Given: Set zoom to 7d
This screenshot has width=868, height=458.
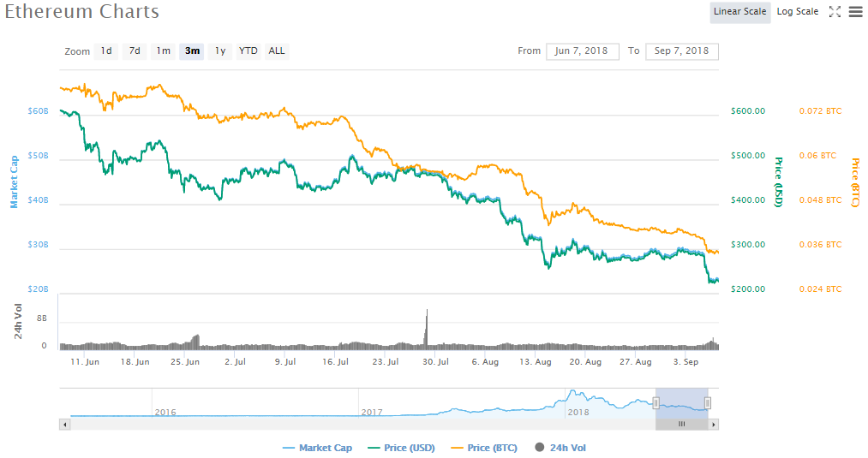Looking at the screenshot, I should click(x=135, y=51).
